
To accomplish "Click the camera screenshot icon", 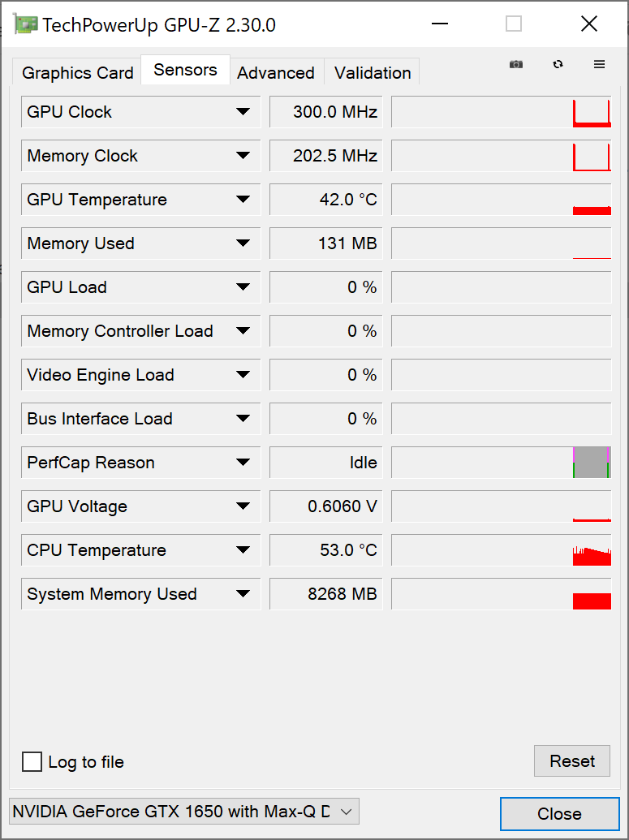I will tap(516, 65).
